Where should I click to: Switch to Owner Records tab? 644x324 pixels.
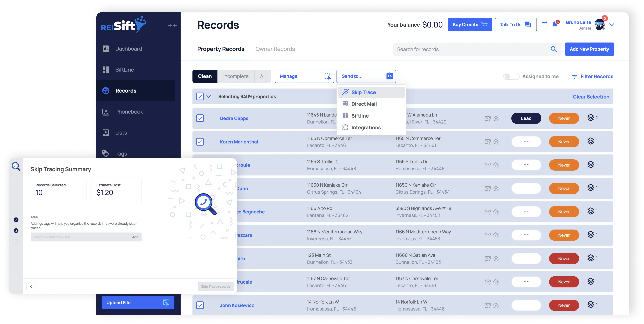click(x=275, y=49)
